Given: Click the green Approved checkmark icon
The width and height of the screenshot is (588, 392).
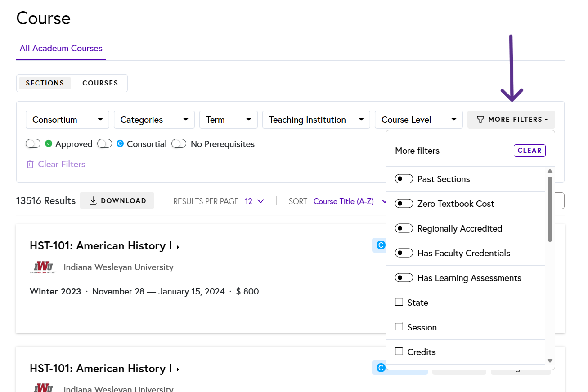Looking at the screenshot, I should point(49,144).
